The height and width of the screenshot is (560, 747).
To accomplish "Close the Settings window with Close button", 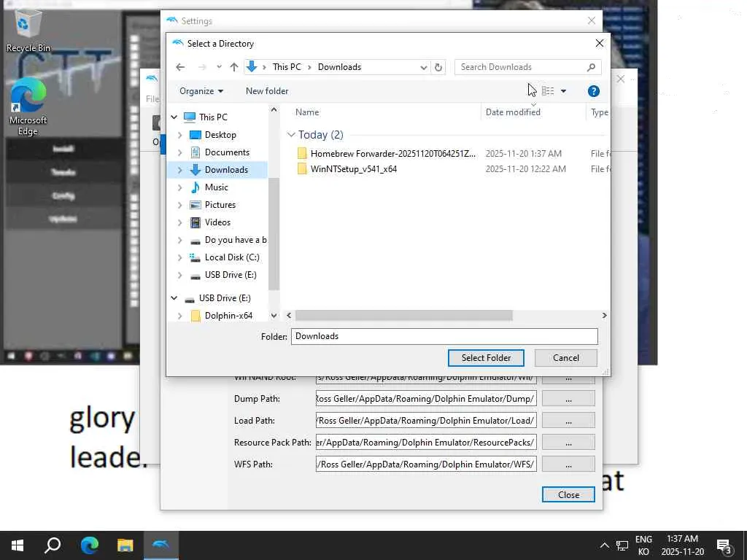I will (568, 495).
